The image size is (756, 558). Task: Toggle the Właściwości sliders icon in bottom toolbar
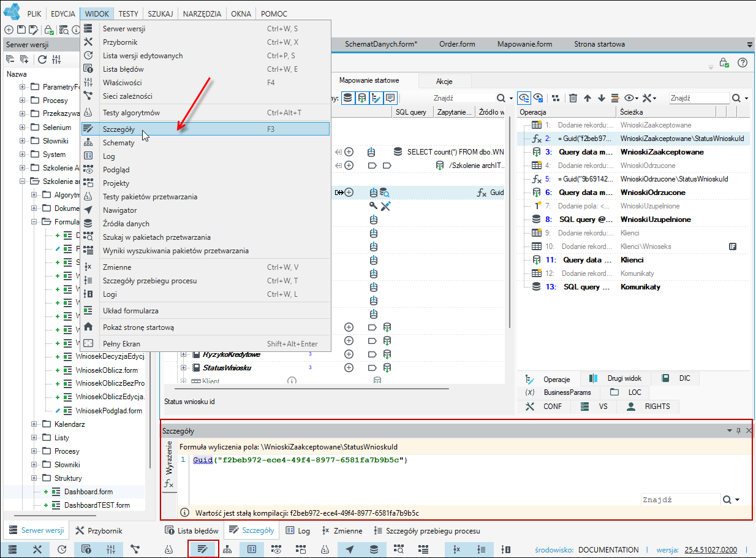pos(110,549)
